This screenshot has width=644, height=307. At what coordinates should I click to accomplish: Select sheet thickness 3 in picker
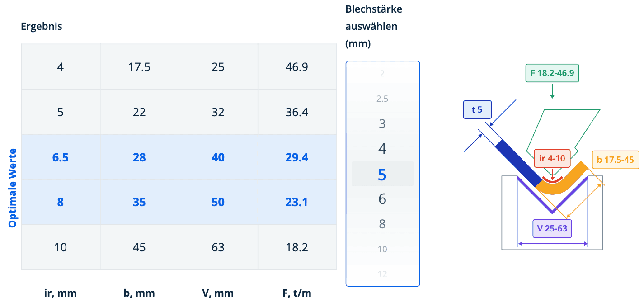click(x=382, y=123)
